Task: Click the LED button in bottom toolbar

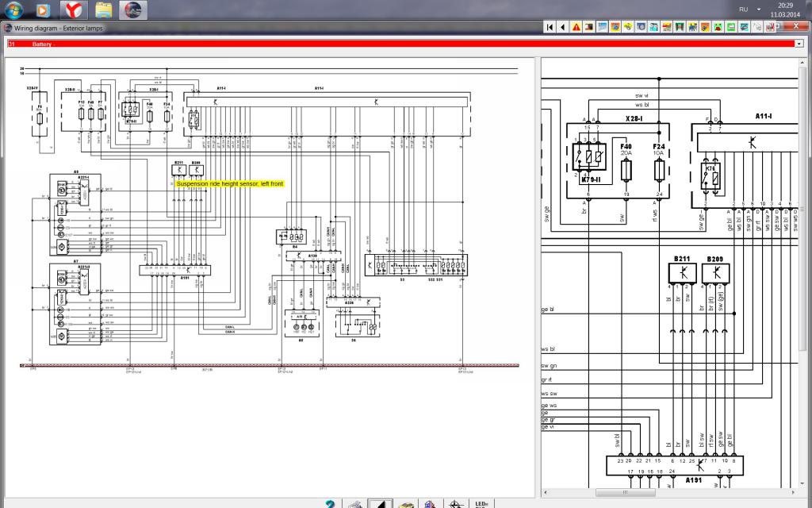Action: point(481,504)
